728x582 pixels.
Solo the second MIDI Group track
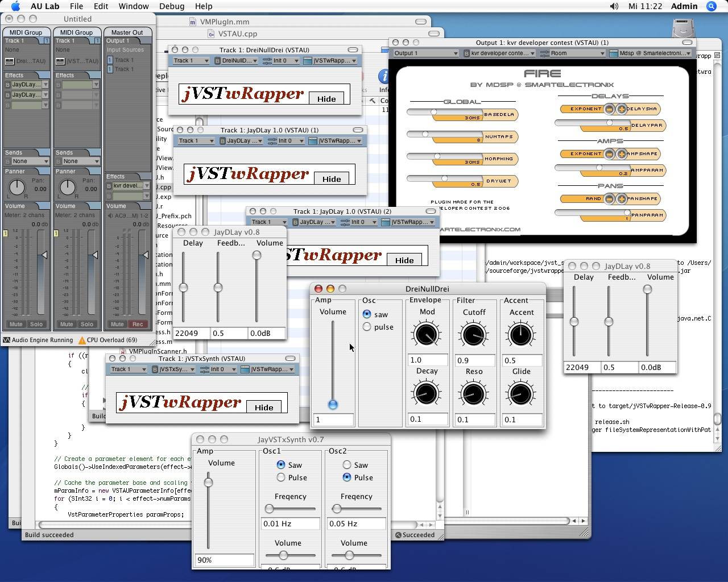(x=86, y=324)
